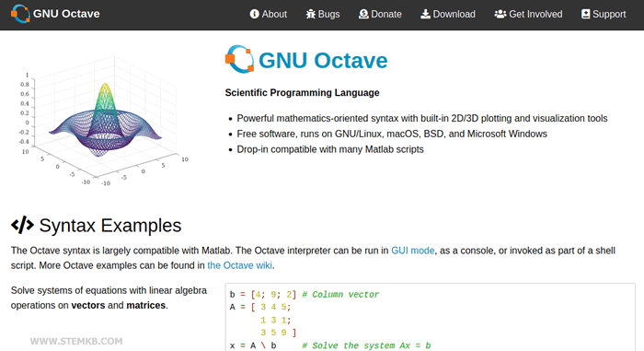Click the Support book icon
This screenshot has height=351, width=644.
(586, 14)
